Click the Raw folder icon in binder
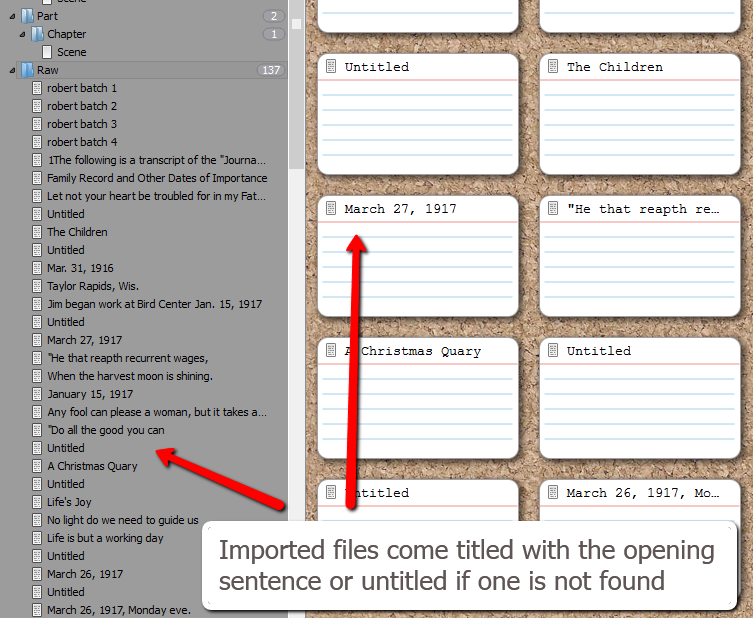 26,70
